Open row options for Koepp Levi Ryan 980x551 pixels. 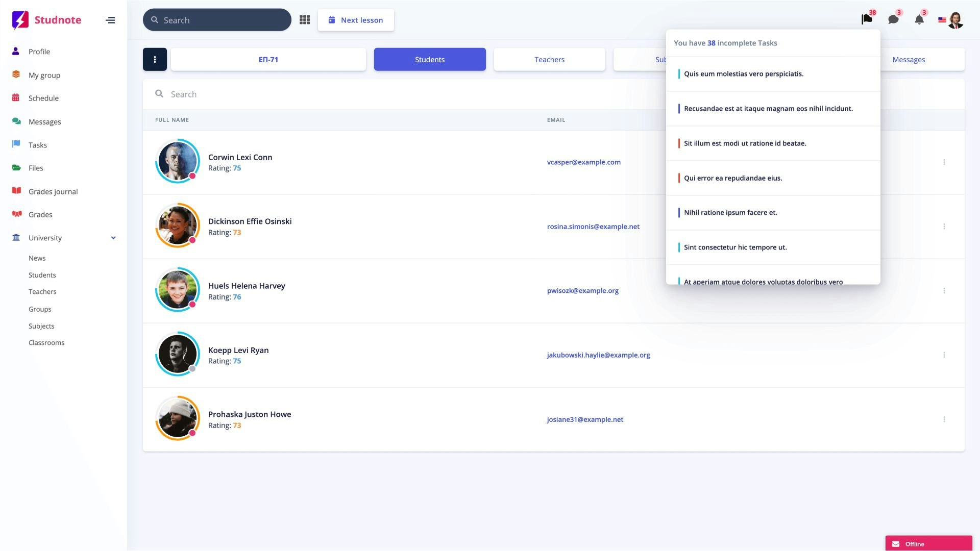coord(944,355)
